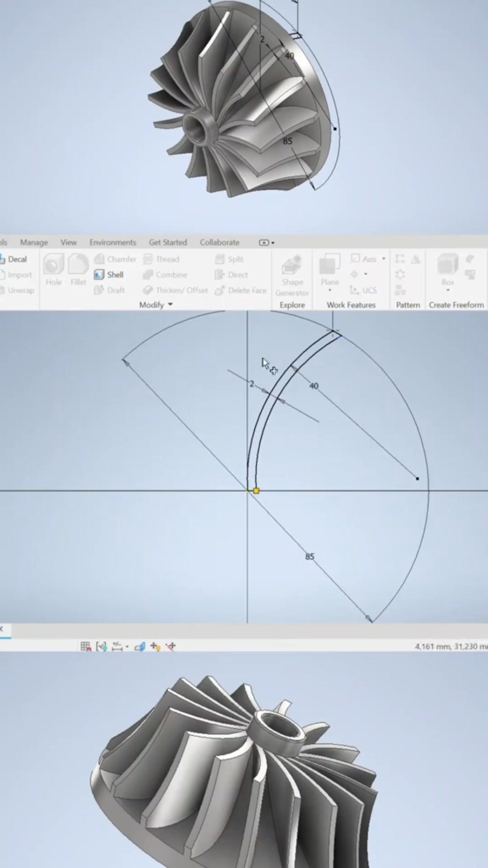Open the Environments tab
This screenshot has width=488, height=868.
[x=113, y=242]
